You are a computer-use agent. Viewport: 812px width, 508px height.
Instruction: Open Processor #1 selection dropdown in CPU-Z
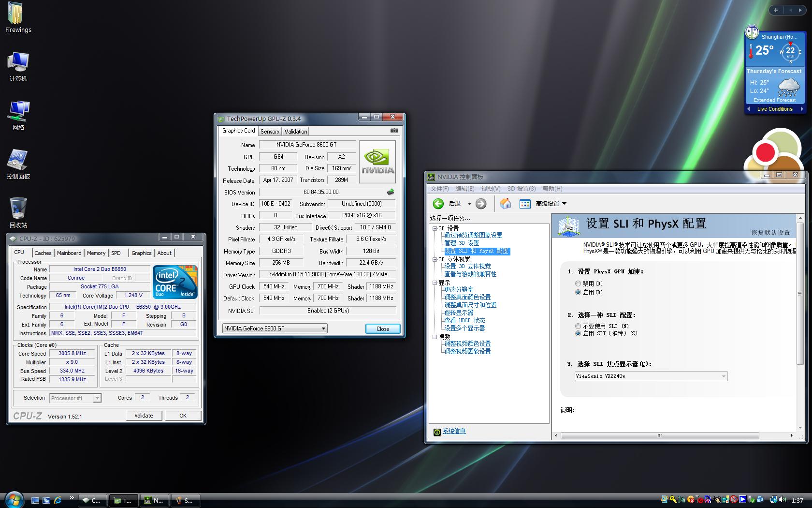(75, 398)
